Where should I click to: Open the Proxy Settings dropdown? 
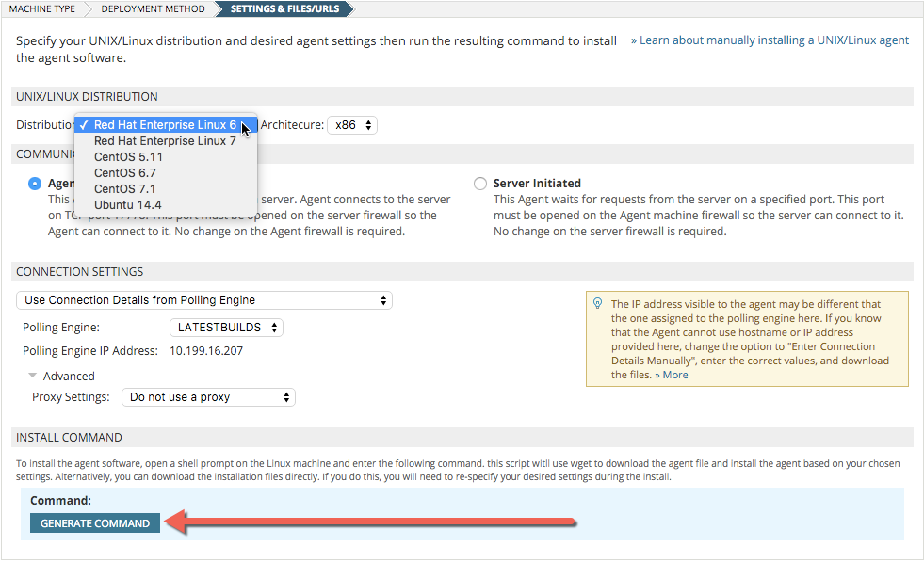tap(208, 397)
